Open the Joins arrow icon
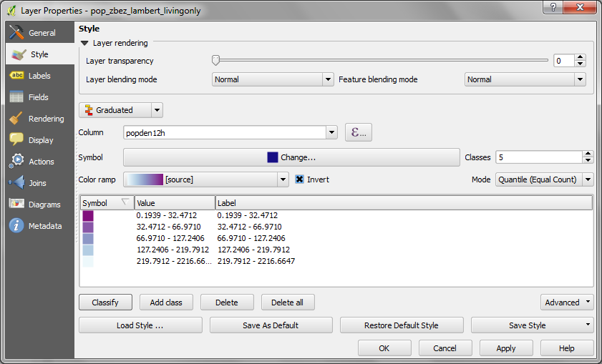602x364 pixels. pos(16,183)
